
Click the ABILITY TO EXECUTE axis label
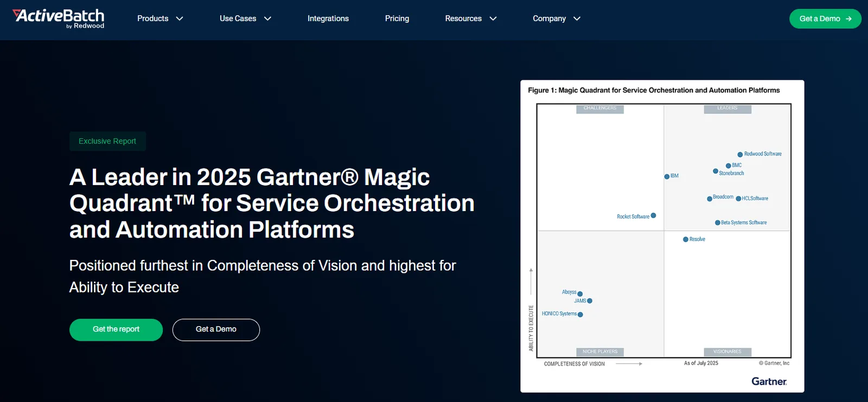(x=531, y=328)
